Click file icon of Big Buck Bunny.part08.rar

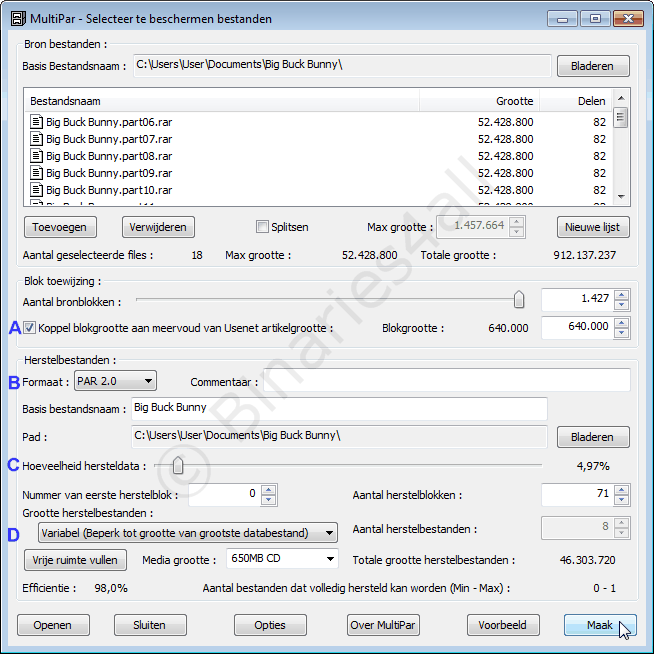click(x=37, y=156)
